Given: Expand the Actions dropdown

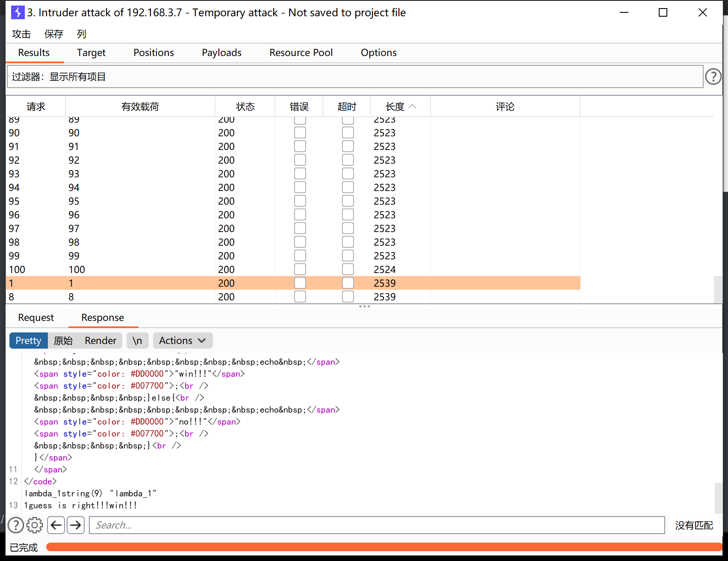Looking at the screenshot, I should tap(183, 341).
